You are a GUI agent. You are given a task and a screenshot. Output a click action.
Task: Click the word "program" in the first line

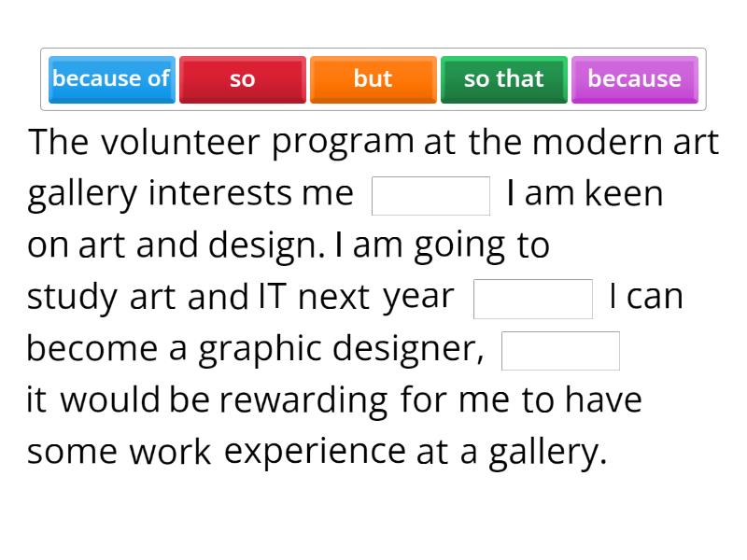coord(343,143)
